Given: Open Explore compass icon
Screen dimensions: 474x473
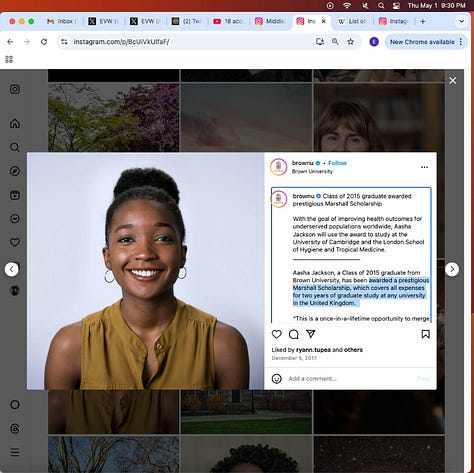Looking at the screenshot, I should (15, 171).
